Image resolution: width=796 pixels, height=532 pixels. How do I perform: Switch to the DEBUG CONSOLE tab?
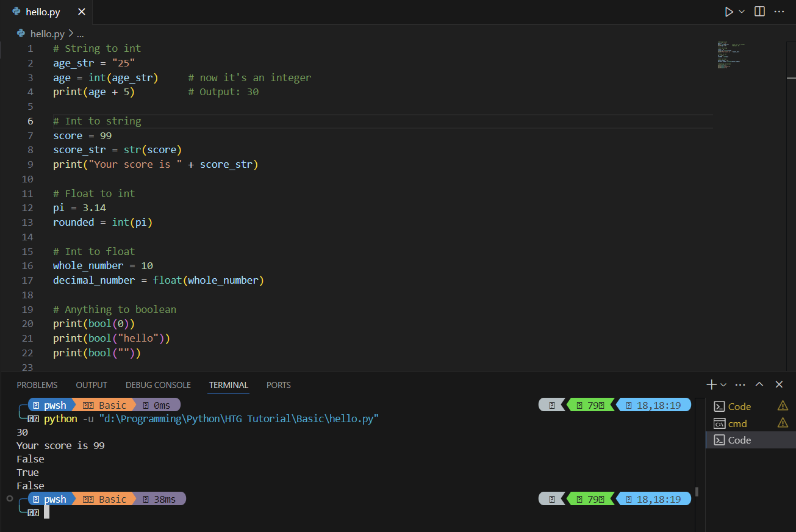[x=158, y=385]
